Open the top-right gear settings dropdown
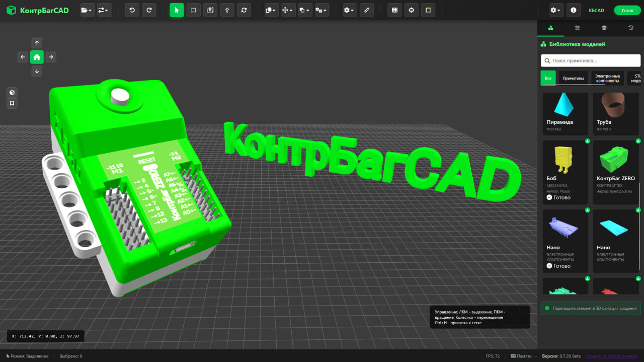Screen dimensions: 644x362 click(x=556, y=10)
